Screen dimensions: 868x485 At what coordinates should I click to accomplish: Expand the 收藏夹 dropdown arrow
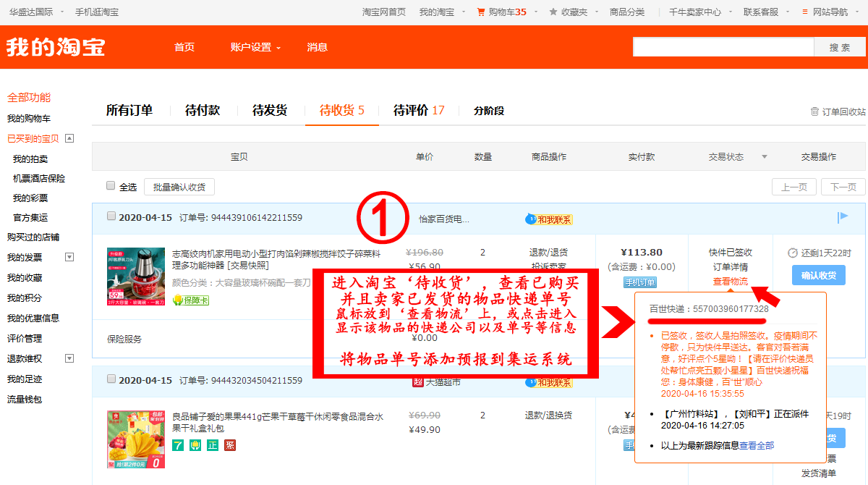pos(596,12)
